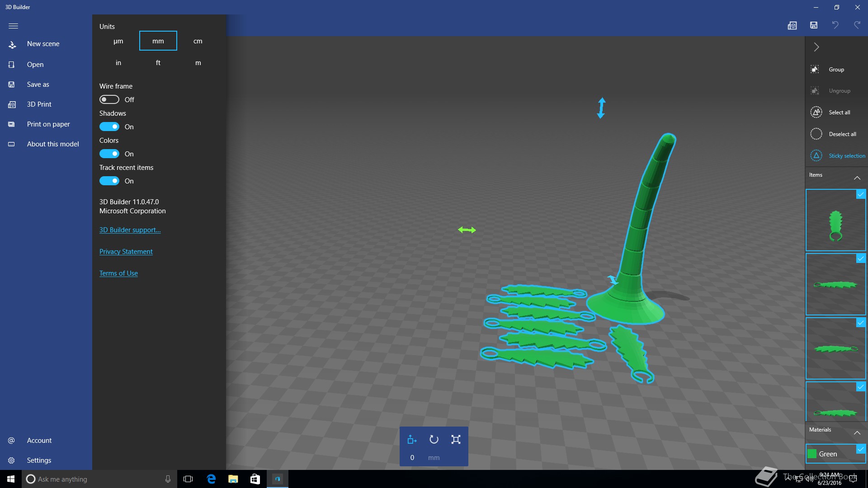Image resolution: width=868 pixels, height=488 pixels.
Task: Select the Rotate tool in bottom toolbar
Action: click(x=434, y=439)
